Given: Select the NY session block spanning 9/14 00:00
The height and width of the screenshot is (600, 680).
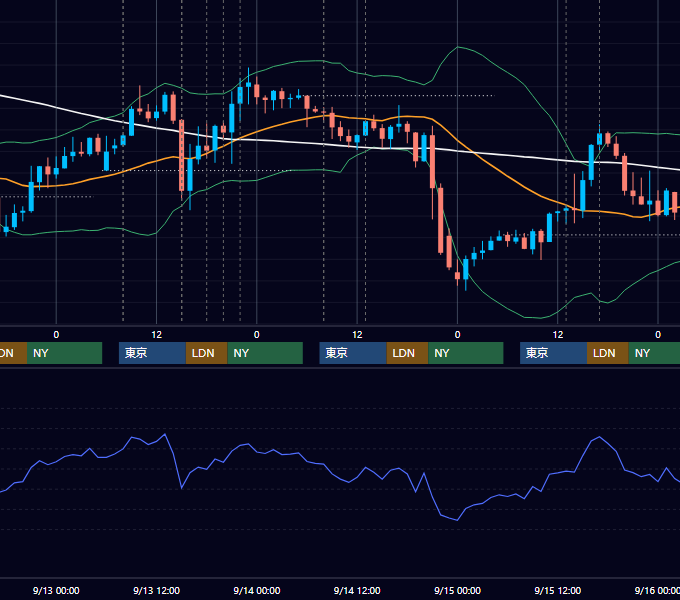Looking at the screenshot, I should point(265,353).
